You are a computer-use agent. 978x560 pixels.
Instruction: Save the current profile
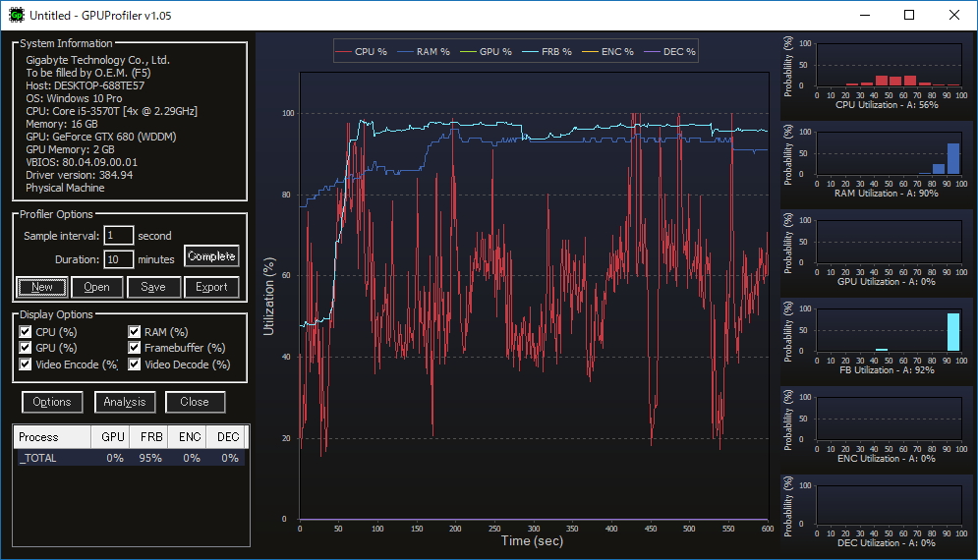click(x=153, y=287)
